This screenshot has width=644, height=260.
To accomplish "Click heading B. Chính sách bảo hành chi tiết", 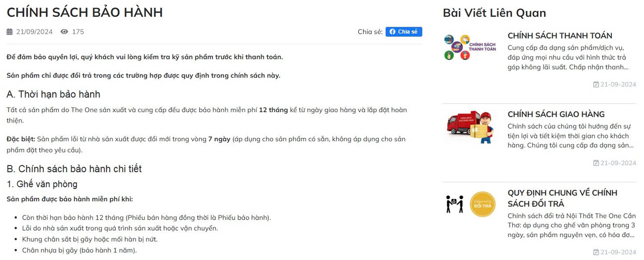I will pyautogui.click(x=77, y=168).
